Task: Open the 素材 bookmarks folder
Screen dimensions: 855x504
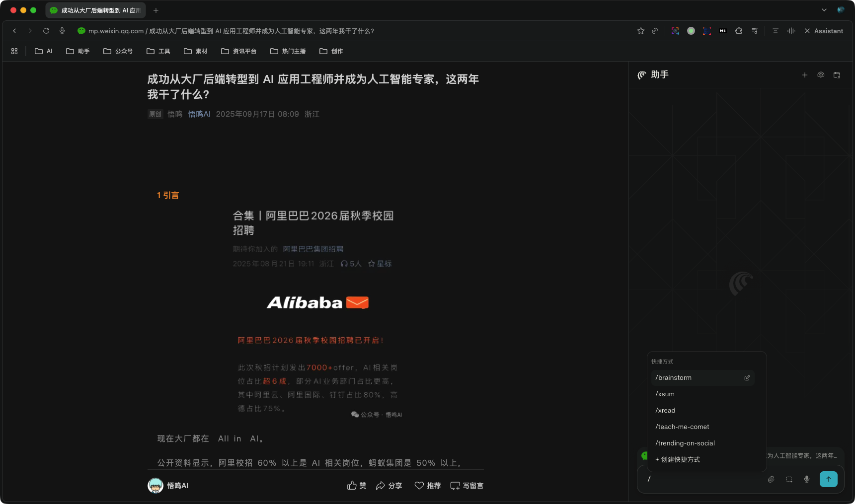Action: 196,51
